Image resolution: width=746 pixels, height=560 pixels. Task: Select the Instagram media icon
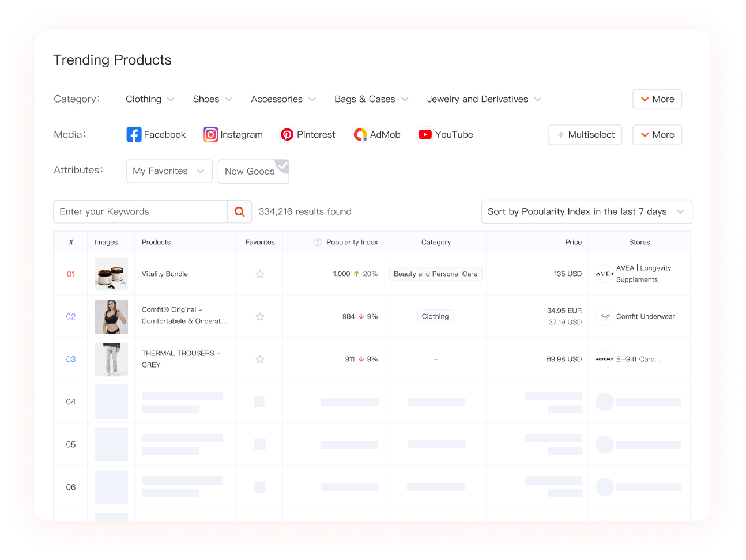pyautogui.click(x=210, y=135)
